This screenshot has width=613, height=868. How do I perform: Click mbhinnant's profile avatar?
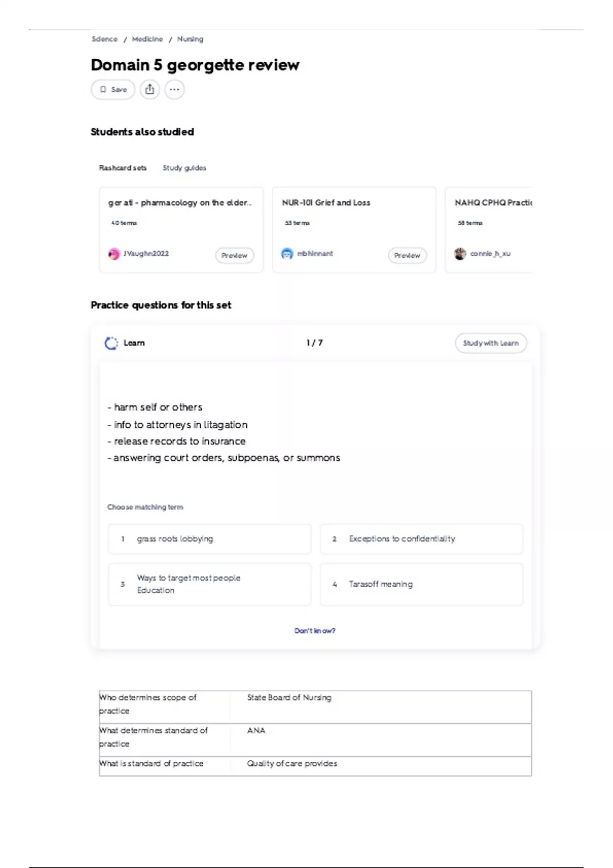coord(287,254)
